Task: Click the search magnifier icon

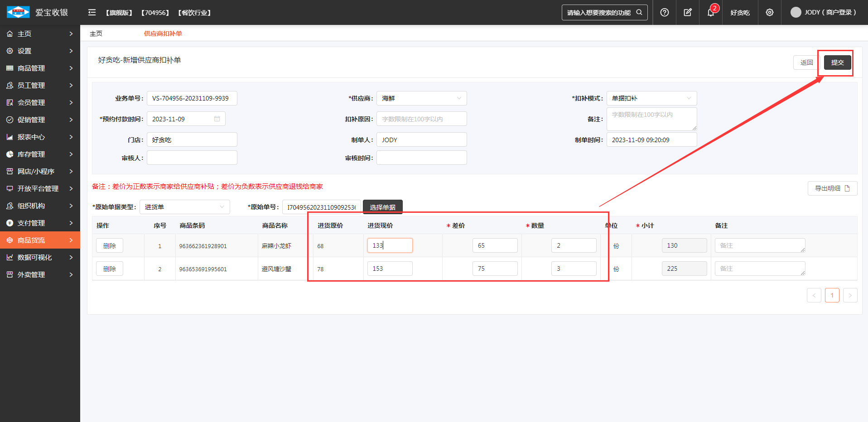Action: click(x=639, y=12)
